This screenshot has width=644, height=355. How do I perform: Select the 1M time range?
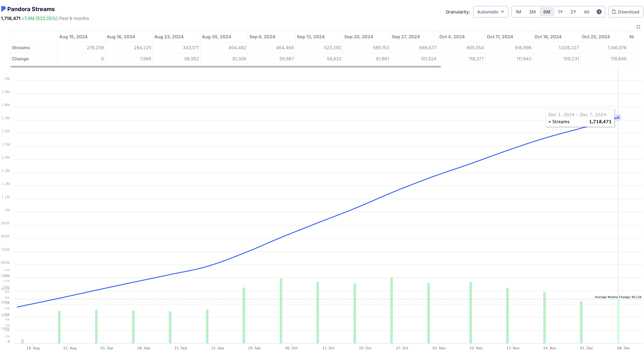point(518,12)
